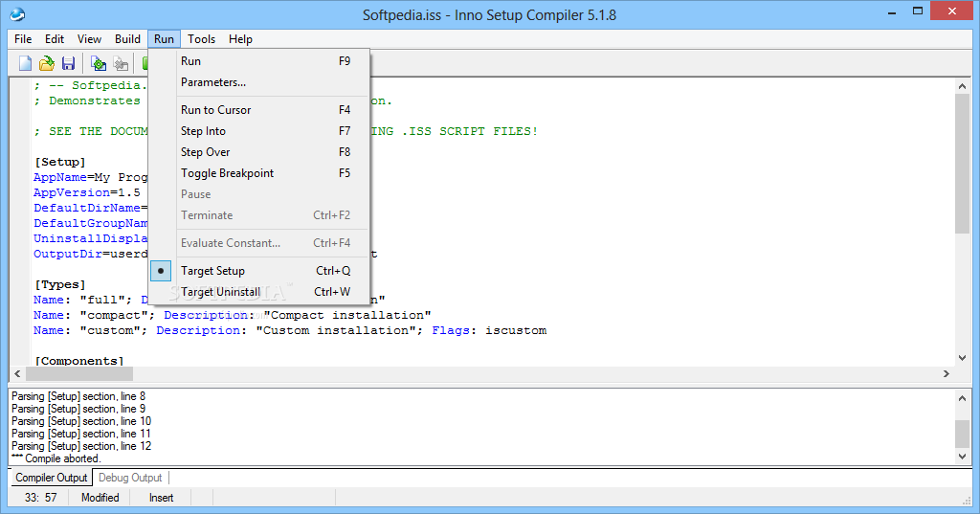Click the Inno Setup app icon in title bar
Viewport: 980px width, 514px height.
pos(17,13)
